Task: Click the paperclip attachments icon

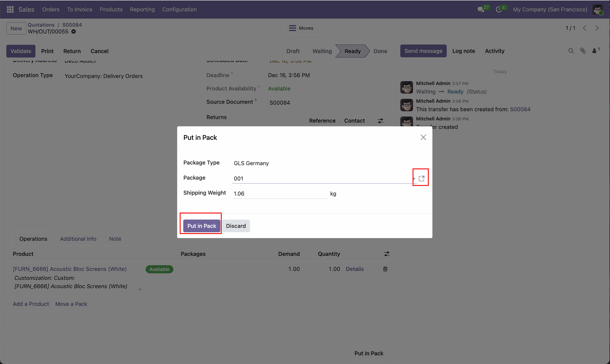Action: pyautogui.click(x=583, y=51)
